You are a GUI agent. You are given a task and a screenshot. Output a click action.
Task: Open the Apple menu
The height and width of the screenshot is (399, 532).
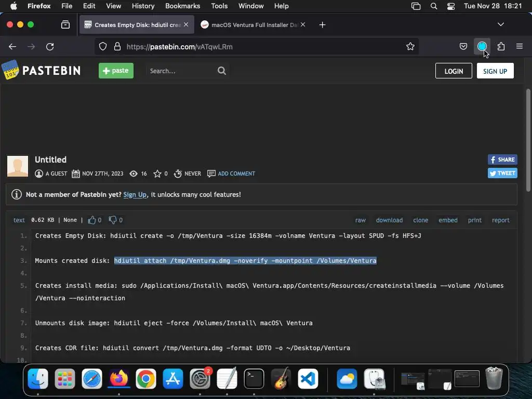click(14, 6)
